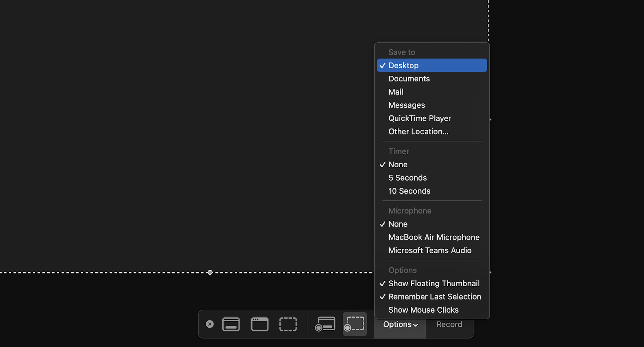The height and width of the screenshot is (347, 644).
Task: Select Capture Selected Window icon
Action: point(260,324)
